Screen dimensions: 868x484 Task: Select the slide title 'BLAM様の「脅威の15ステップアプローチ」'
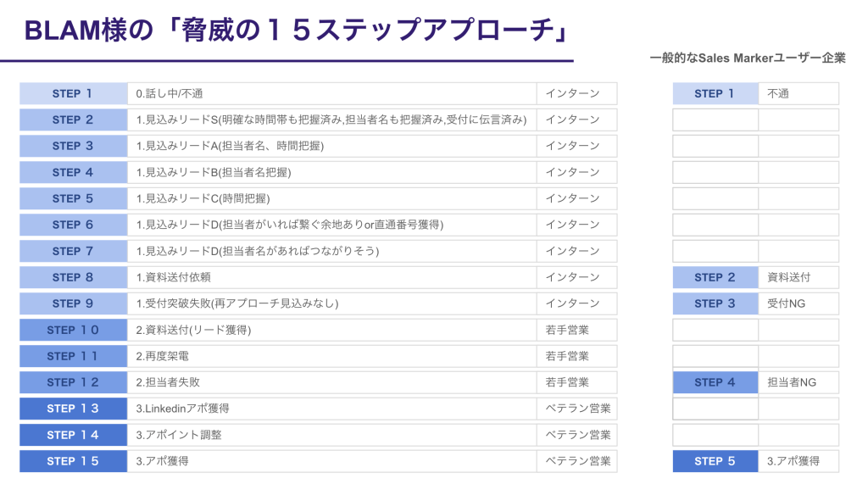point(295,31)
